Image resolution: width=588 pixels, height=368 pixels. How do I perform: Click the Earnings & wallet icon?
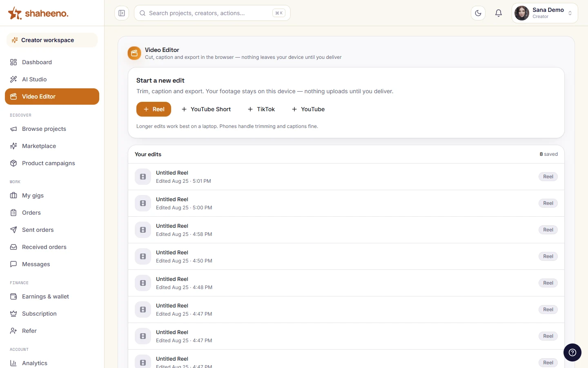pyautogui.click(x=13, y=296)
